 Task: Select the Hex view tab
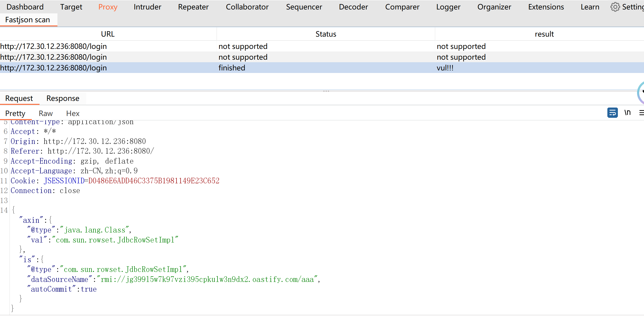click(x=73, y=113)
